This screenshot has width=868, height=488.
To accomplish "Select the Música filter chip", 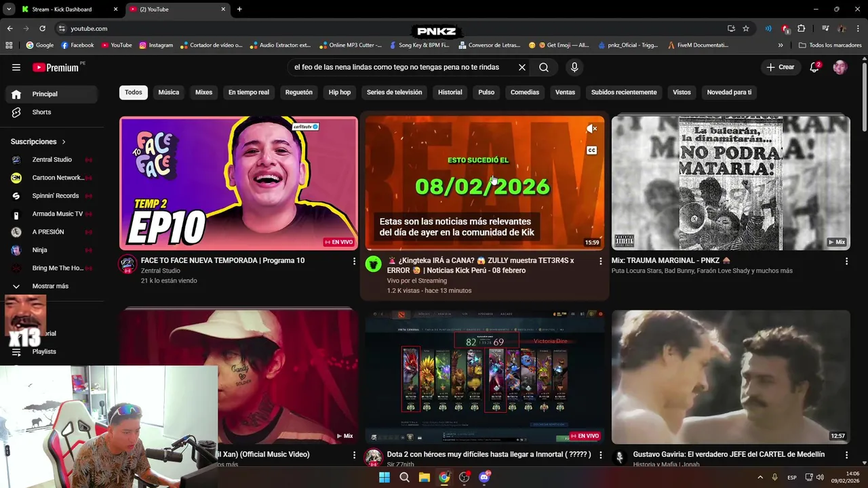I will [169, 92].
